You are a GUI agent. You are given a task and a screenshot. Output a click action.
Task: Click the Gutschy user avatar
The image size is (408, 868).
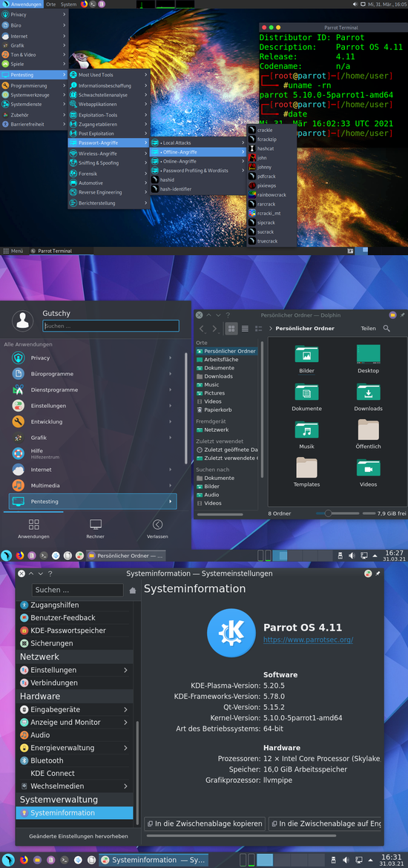(x=23, y=320)
